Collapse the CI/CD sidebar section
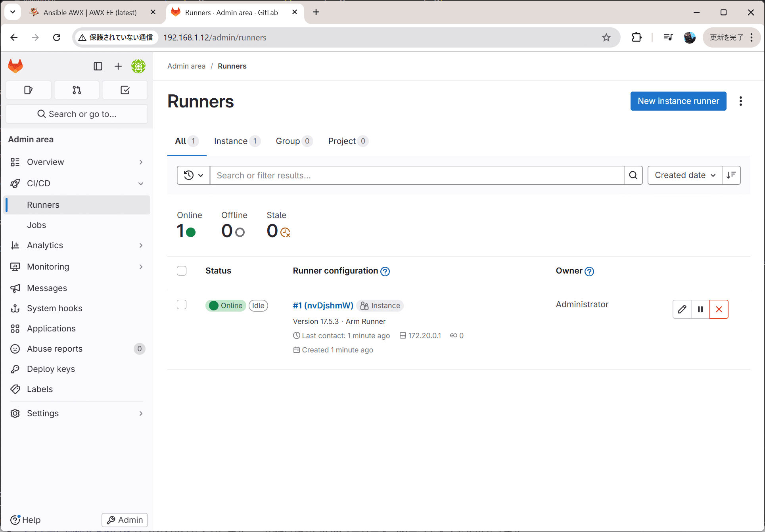 (141, 183)
